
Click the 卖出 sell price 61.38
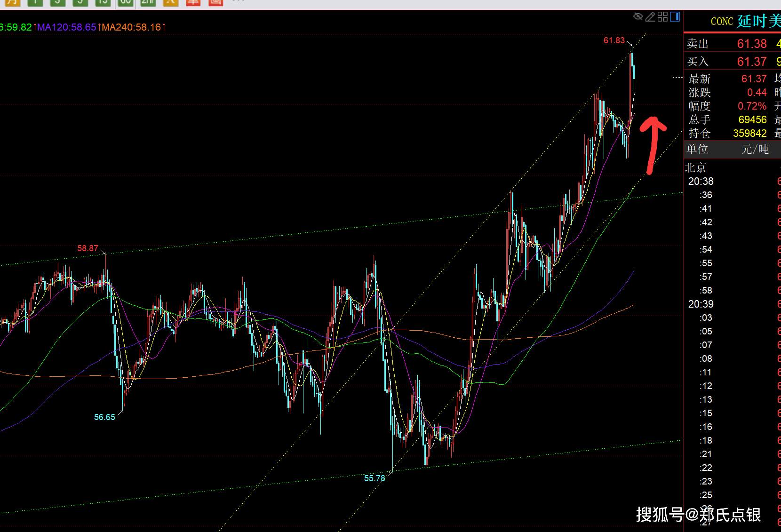(x=751, y=44)
